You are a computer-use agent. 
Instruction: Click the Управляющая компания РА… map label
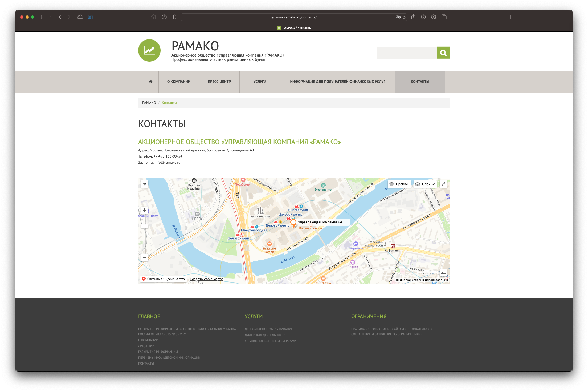pos(322,222)
